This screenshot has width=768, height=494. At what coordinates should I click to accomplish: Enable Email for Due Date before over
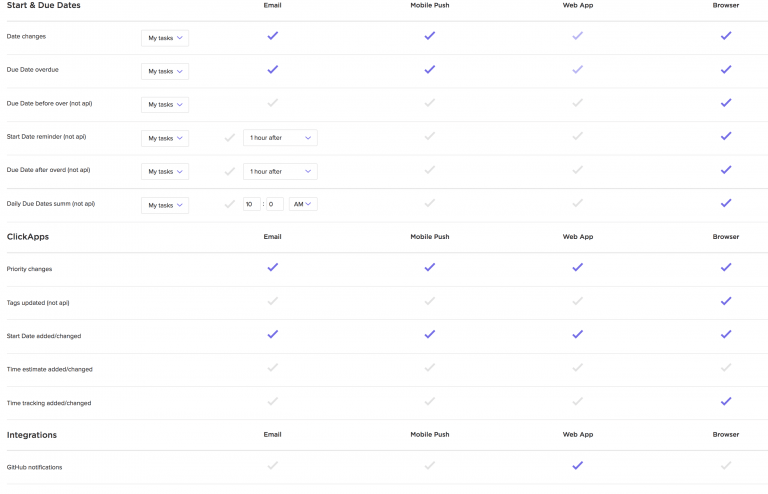point(272,103)
